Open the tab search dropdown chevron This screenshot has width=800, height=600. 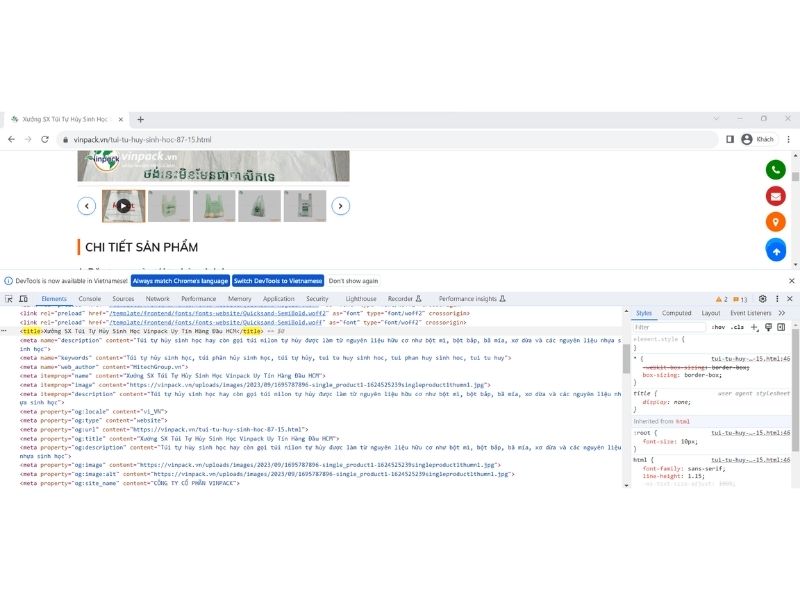tap(716, 118)
